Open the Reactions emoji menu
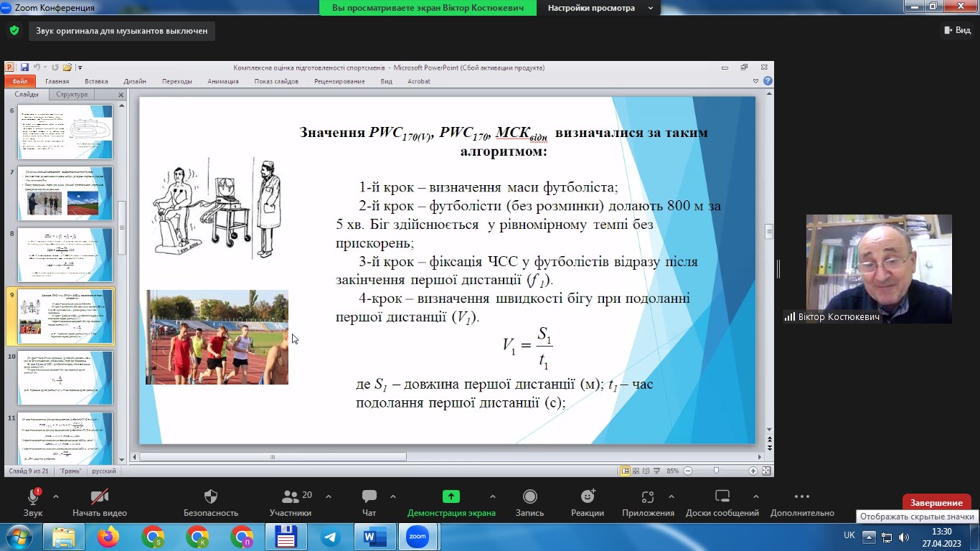980x551 pixels. pyautogui.click(x=588, y=497)
